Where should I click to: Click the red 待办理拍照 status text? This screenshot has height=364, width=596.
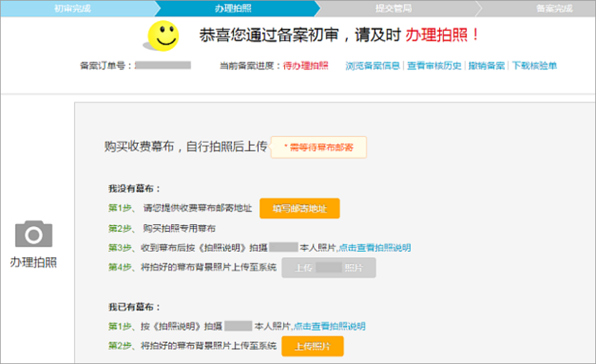(x=305, y=66)
